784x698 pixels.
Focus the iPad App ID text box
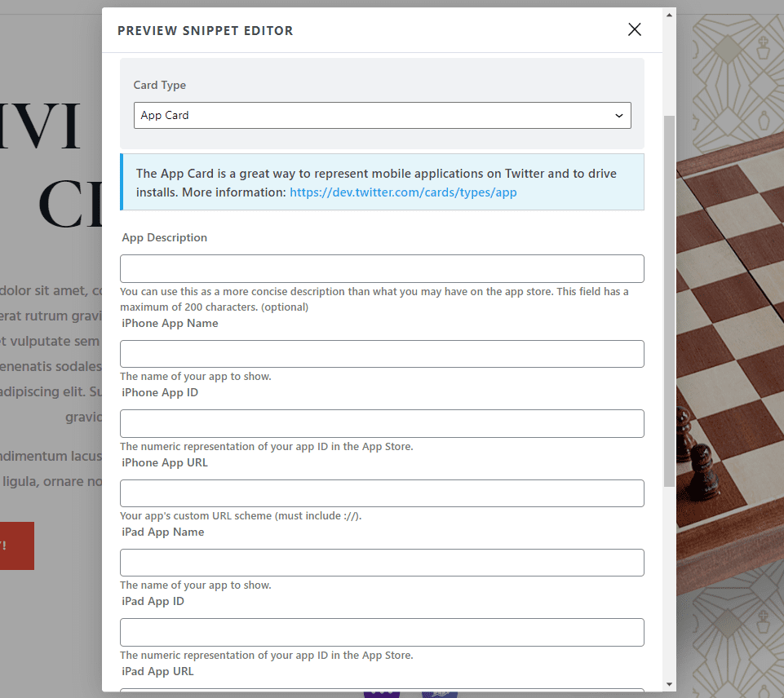(x=381, y=632)
